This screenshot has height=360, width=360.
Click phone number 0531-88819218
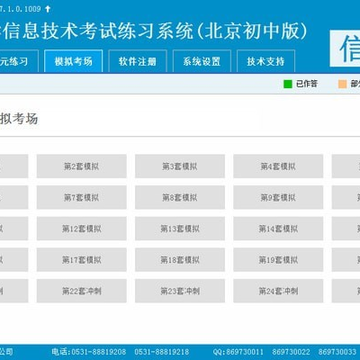coord(162,352)
